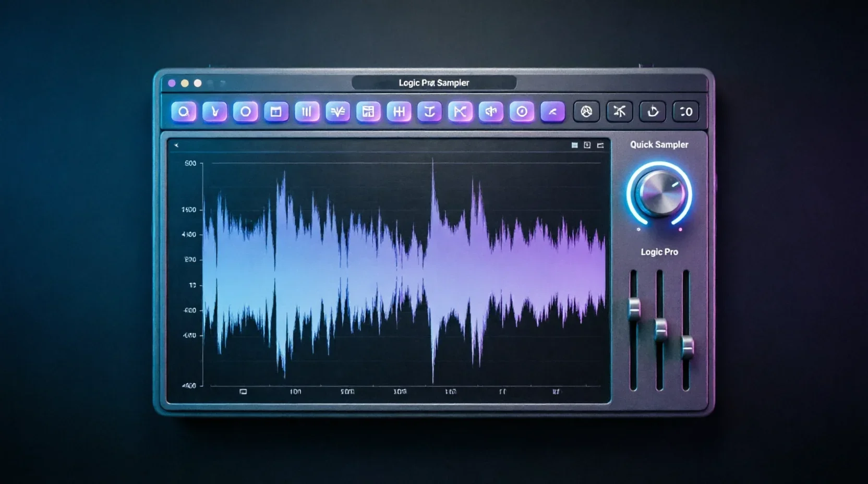Image resolution: width=868 pixels, height=484 pixels.
Task: Click the Logic Pro label above faders
Action: point(659,252)
